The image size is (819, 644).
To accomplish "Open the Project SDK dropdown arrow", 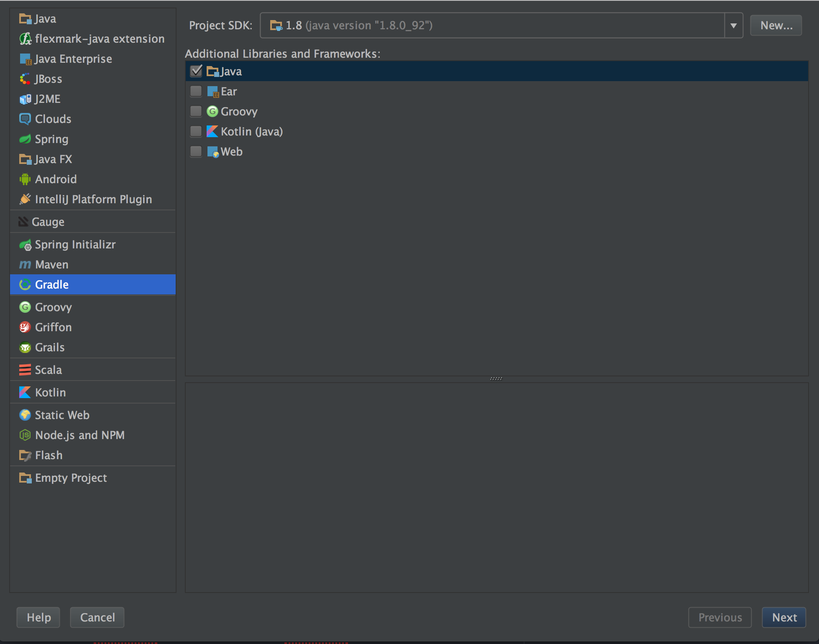I will [734, 26].
